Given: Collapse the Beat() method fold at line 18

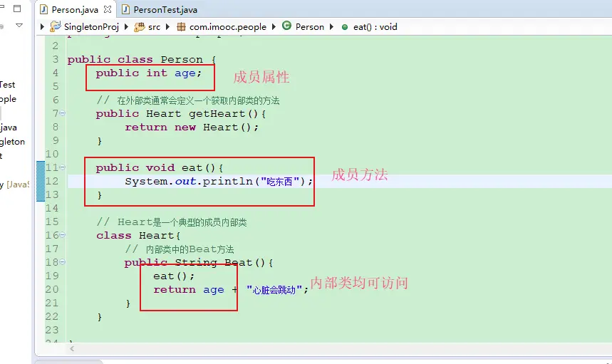Looking at the screenshot, I should (x=63, y=262).
